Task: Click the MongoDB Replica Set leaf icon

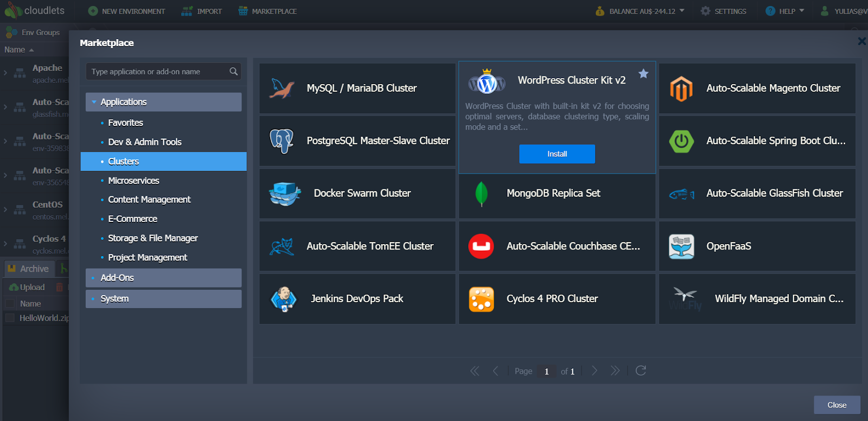Action: (481, 194)
